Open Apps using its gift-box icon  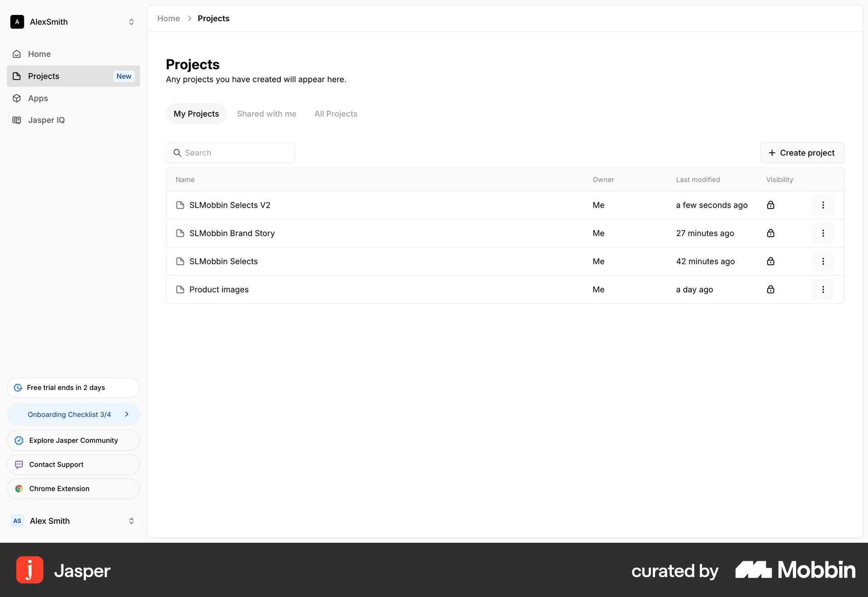point(17,98)
